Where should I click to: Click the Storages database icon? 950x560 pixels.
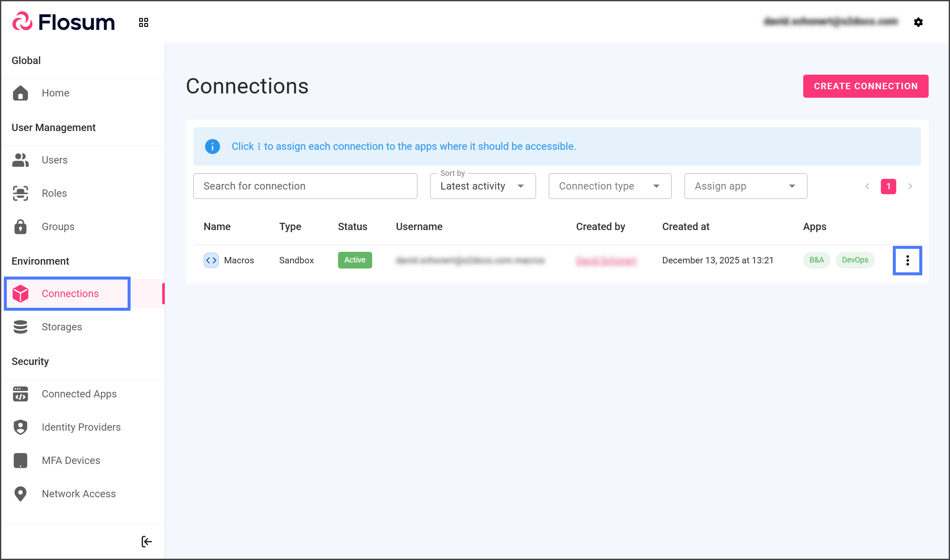[20, 327]
